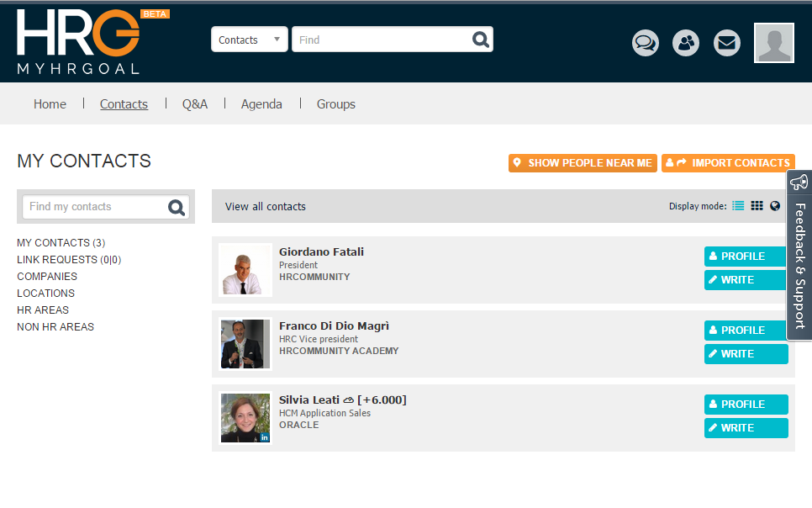Click Franco Di Dio Magrì's photo thumbnail
The width and height of the screenshot is (812, 508).
click(245, 344)
